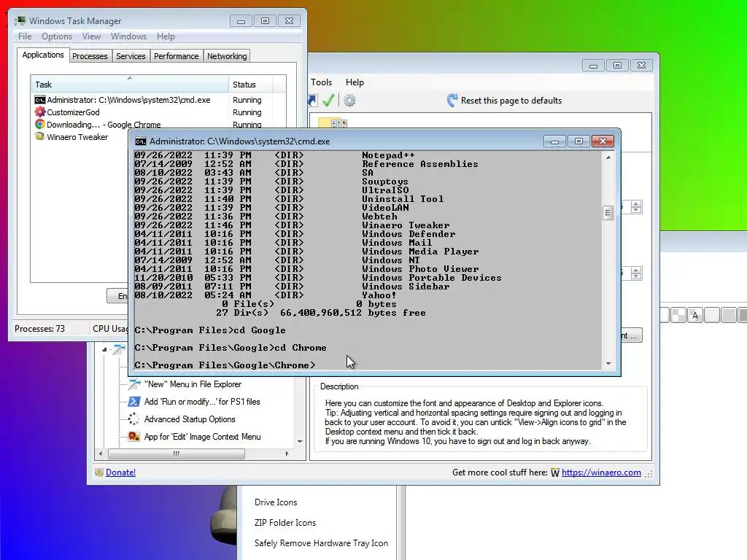Click the cmd window scroll up arrow

click(608, 157)
